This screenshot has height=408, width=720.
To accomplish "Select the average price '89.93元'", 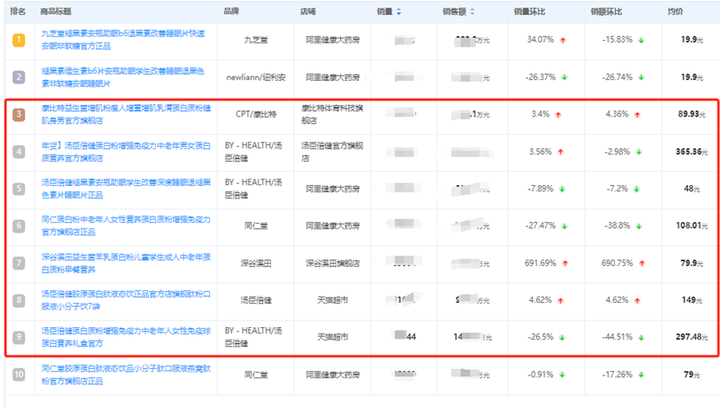I will (692, 114).
